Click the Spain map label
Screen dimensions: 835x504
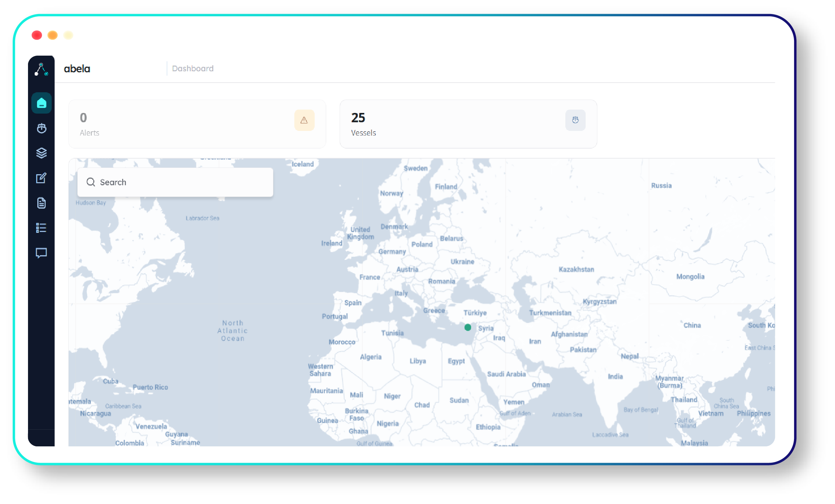pyautogui.click(x=353, y=303)
